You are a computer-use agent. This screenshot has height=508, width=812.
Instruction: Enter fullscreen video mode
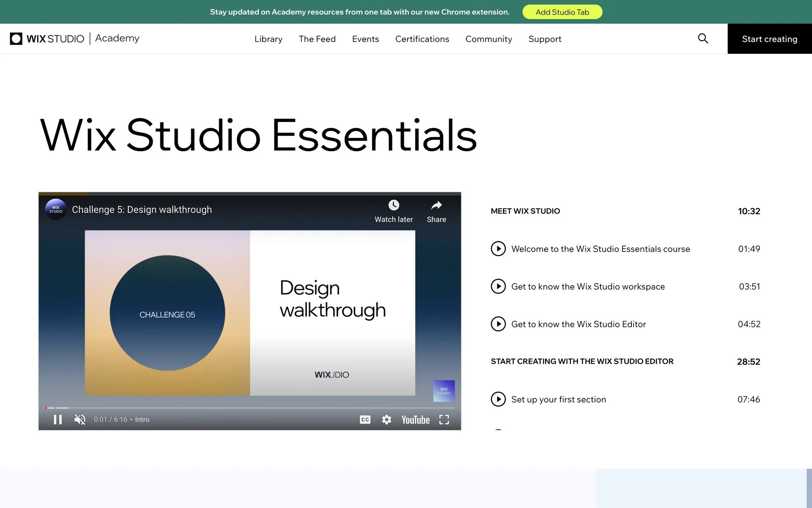tap(444, 420)
